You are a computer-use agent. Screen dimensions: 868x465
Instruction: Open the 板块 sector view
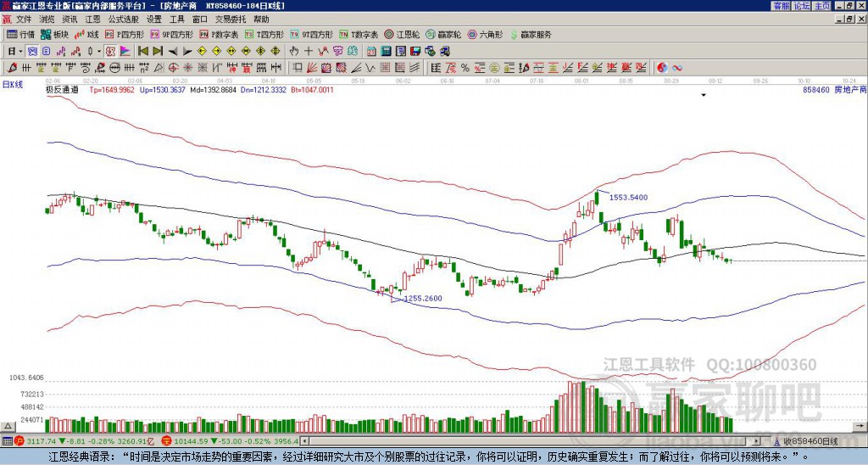coord(54,34)
